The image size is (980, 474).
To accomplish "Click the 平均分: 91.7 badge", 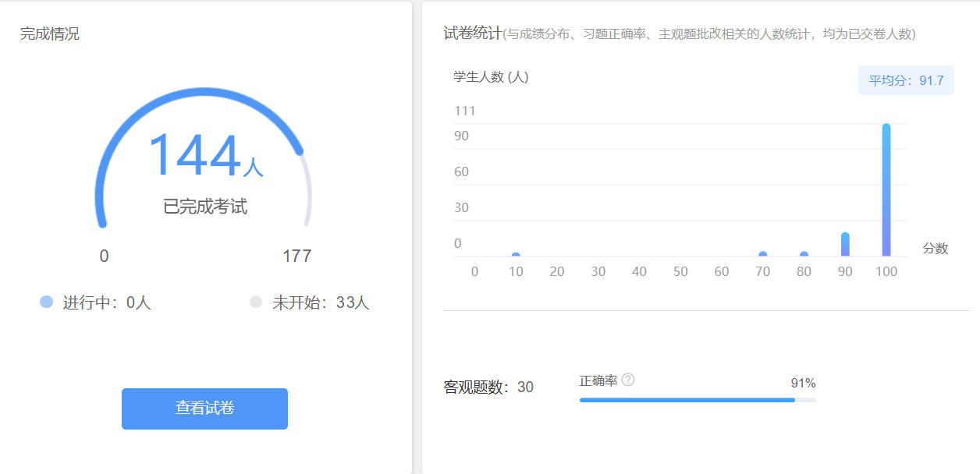I will tap(906, 80).
